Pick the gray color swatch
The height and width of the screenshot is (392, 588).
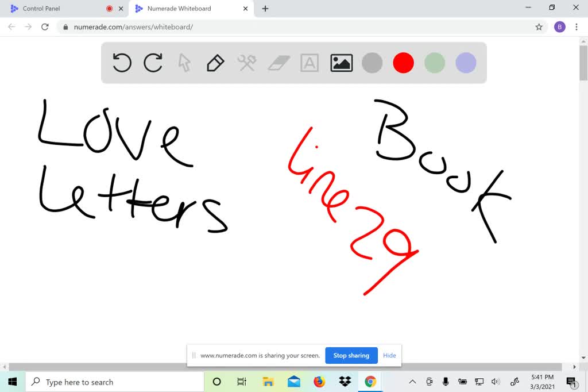(372, 63)
